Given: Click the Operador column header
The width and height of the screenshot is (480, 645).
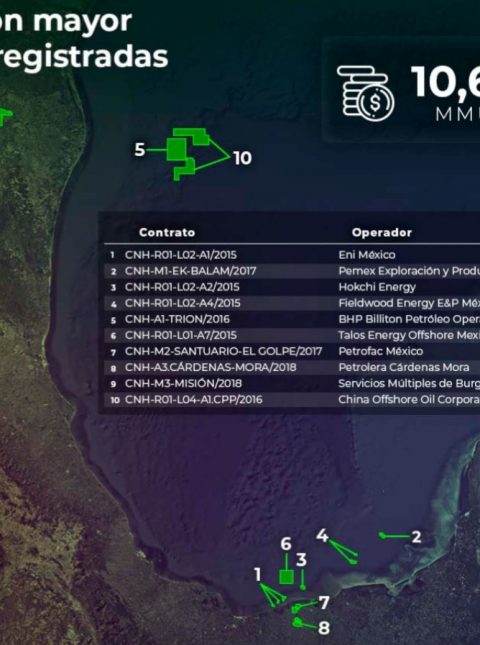Looking at the screenshot, I should (x=382, y=232).
